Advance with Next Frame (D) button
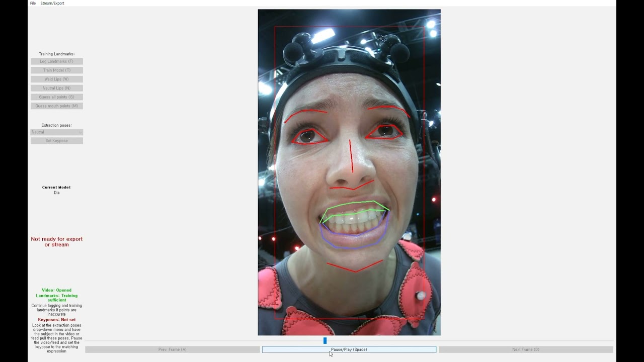Screen dimensions: 644x362 [526, 349]
